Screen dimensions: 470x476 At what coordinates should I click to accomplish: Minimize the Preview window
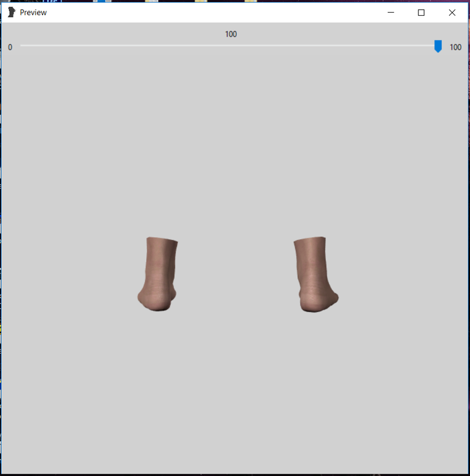[391, 13]
